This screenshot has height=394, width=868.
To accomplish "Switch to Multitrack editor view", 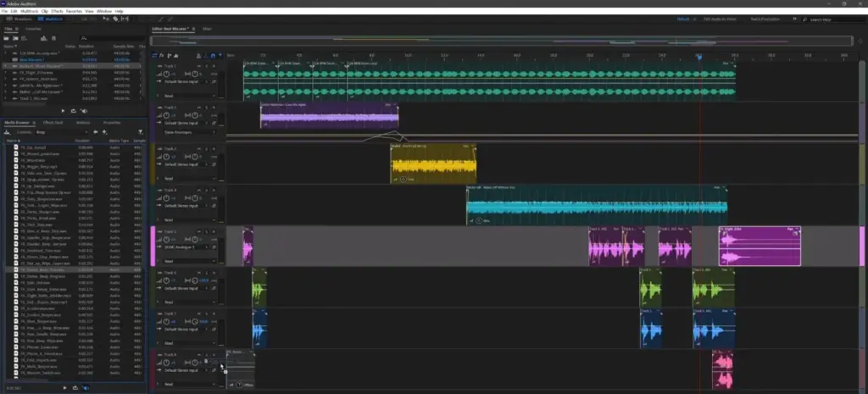I will (50, 19).
